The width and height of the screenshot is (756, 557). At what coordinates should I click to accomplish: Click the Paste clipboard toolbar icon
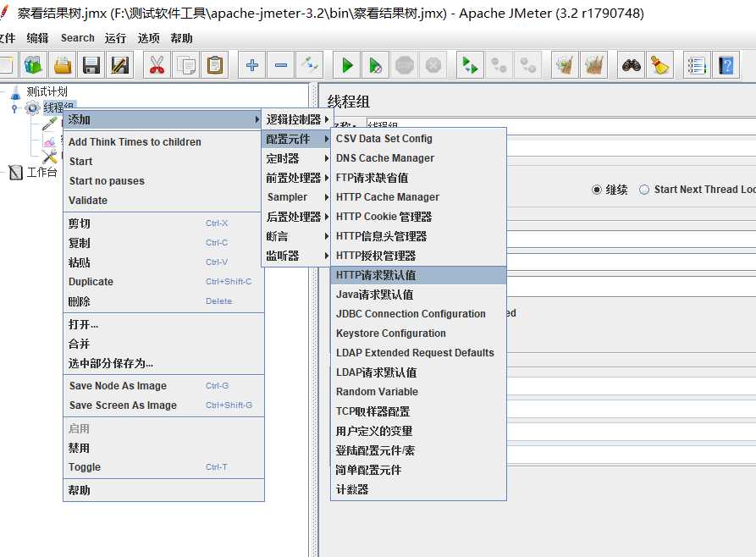coord(214,65)
